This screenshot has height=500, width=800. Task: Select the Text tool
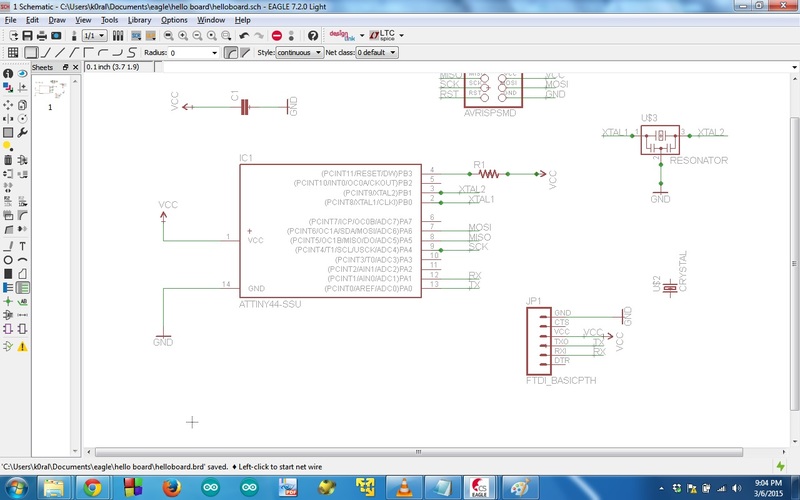(22, 246)
